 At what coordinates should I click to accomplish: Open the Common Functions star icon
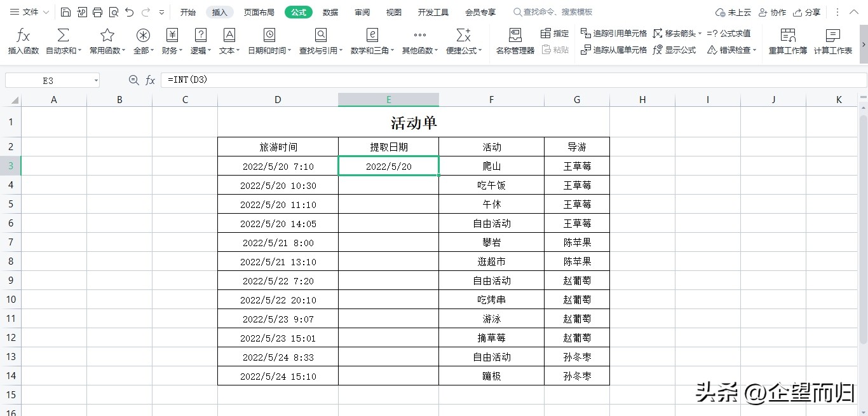pyautogui.click(x=107, y=36)
